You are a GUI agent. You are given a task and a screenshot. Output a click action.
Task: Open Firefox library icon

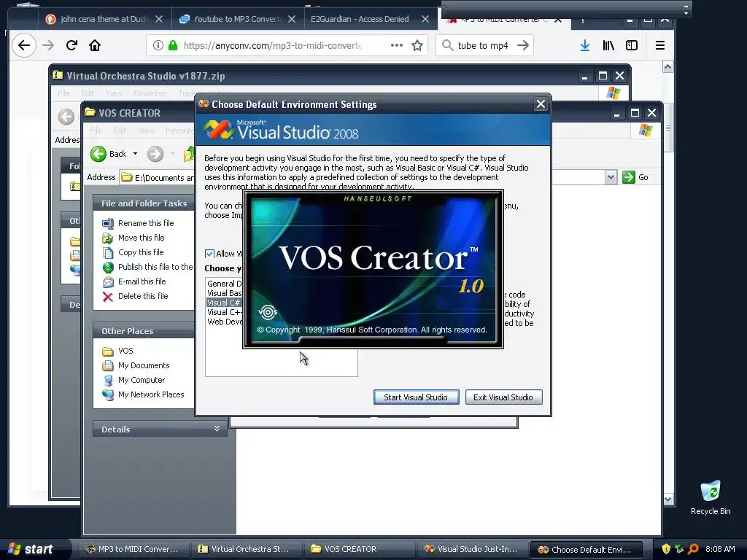pos(608,45)
